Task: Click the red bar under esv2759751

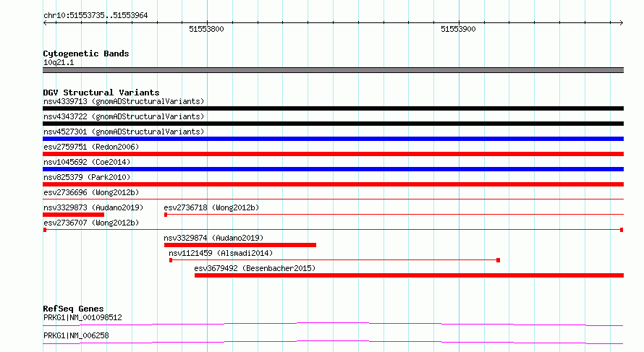Action: (x=333, y=154)
